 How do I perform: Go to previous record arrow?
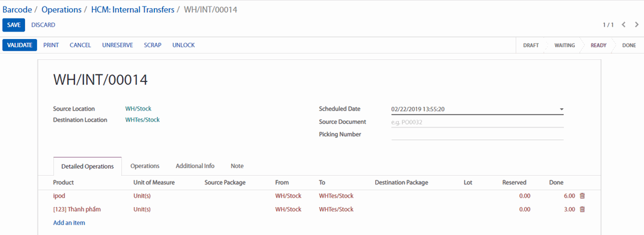(x=624, y=25)
